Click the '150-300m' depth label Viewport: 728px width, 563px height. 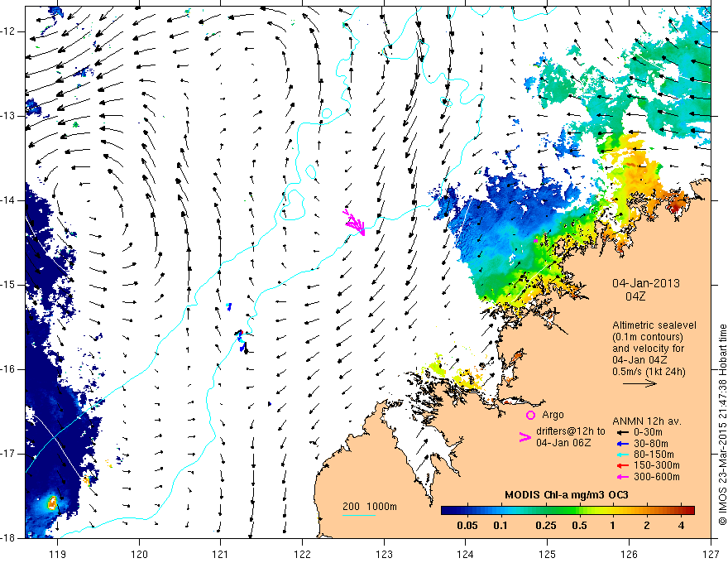656,465
